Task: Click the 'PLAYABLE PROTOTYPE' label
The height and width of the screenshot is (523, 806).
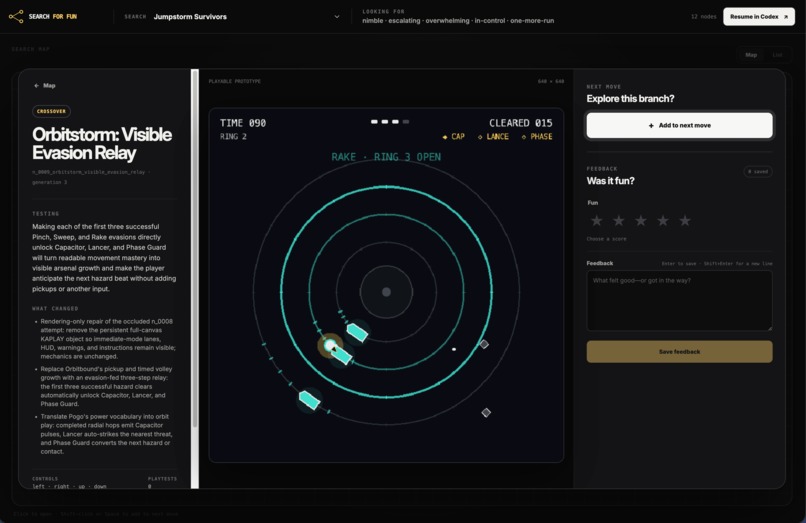Action: coord(234,81)
